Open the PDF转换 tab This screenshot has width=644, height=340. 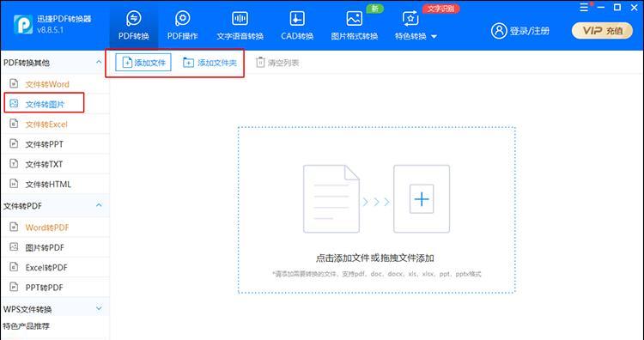(133, 25)
